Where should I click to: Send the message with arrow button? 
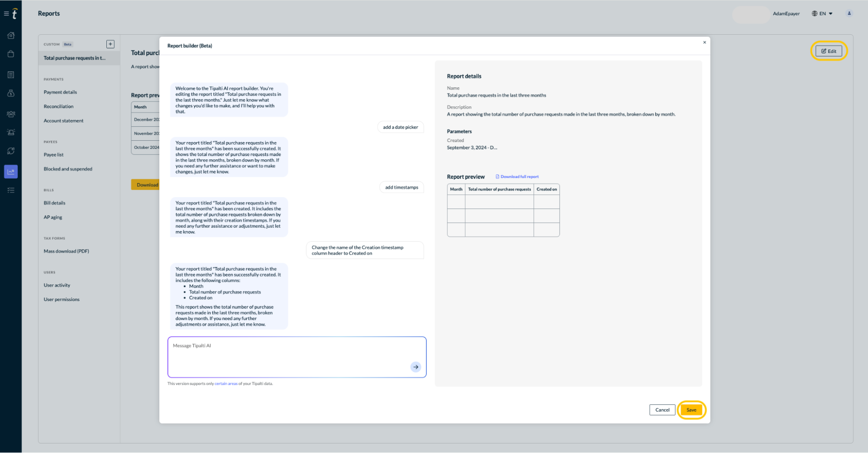coord(416,367)
